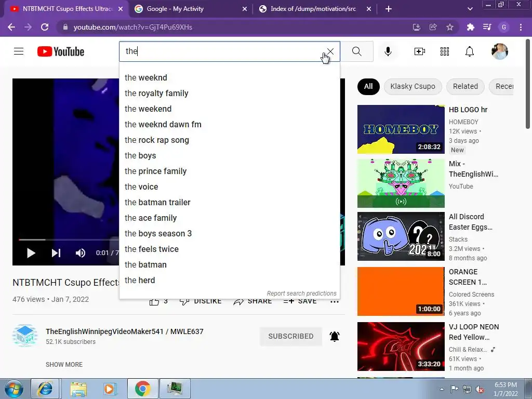
Task: Click the address bar URL
Action: point(133,27)
